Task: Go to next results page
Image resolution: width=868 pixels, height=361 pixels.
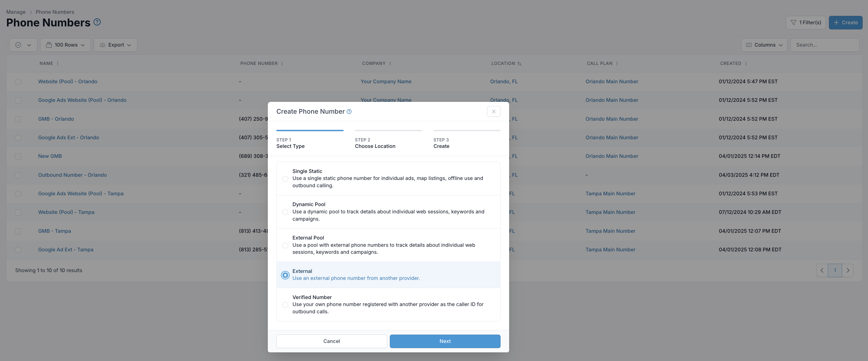Action: point(848,270)
